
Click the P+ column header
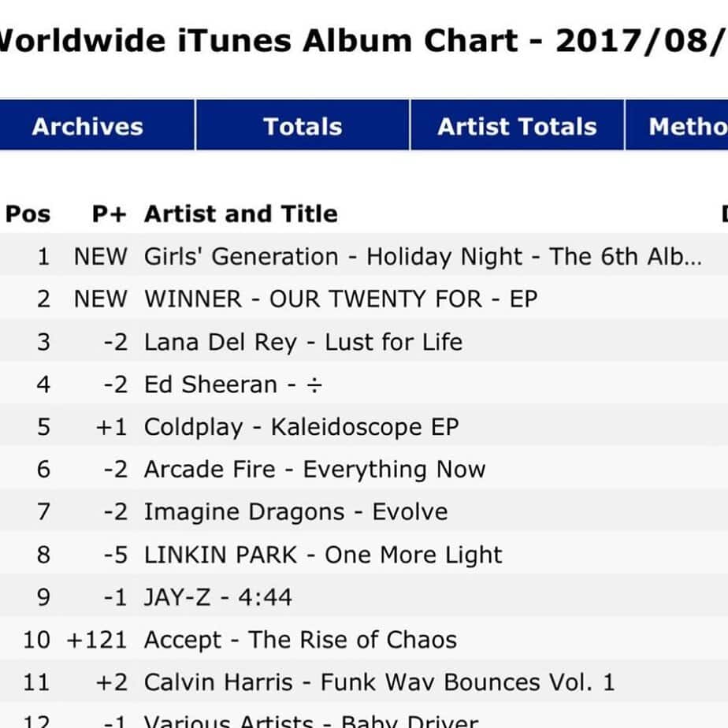pos(109,214)
